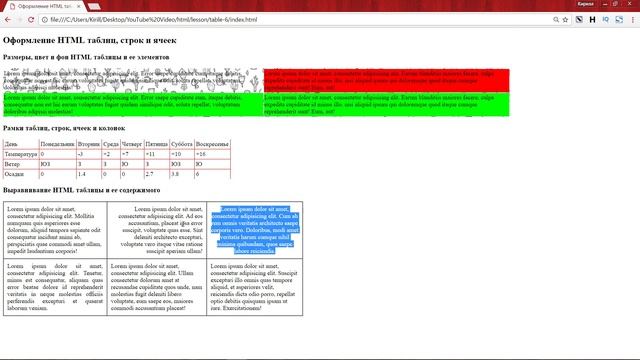Click the bottom-right Lorem ipsum cell
Screen dimensions: 640x360
255,287
